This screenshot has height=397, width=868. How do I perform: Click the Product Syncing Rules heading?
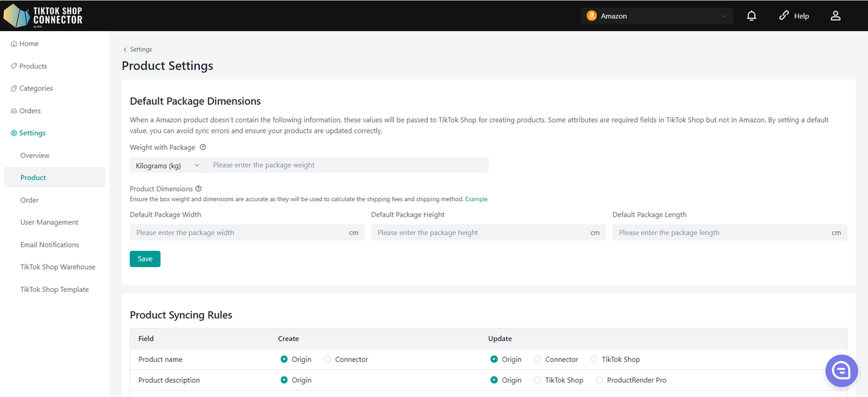[x=181, y=315]
